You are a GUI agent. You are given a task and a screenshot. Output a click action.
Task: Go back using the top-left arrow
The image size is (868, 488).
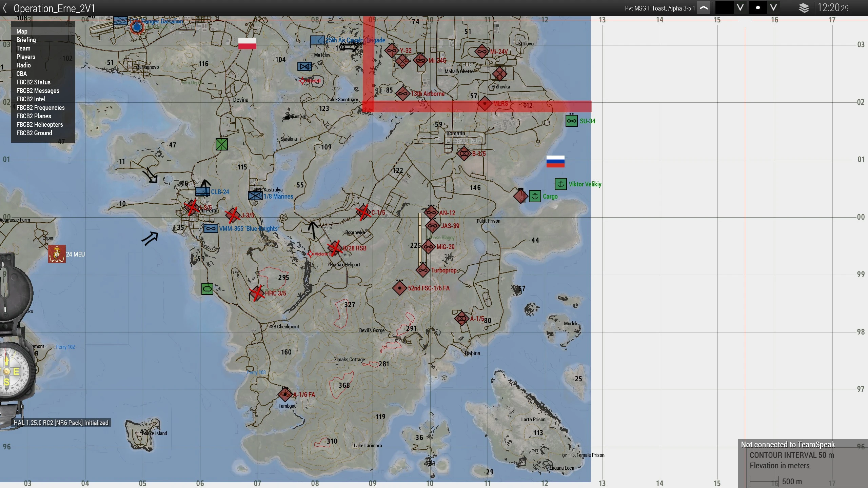pyautogui.click(x=5, y=8)
